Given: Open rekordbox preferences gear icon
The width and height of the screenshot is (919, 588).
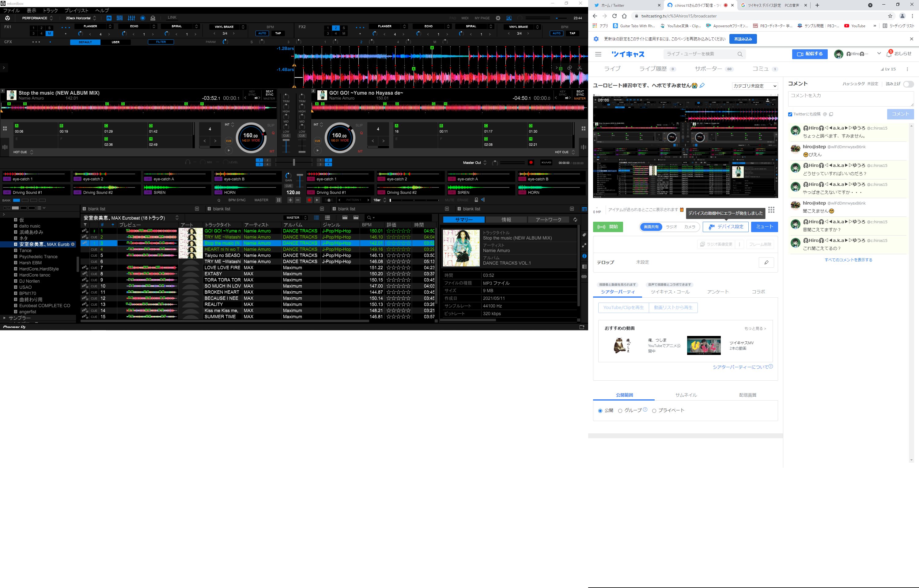Looking at the screenshot, I should pyautogui.click(x=498, y=18).
